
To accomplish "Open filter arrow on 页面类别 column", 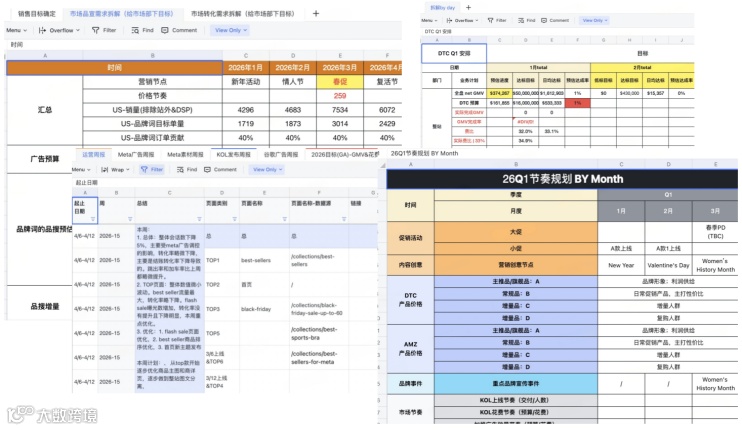I will point(234,219).
